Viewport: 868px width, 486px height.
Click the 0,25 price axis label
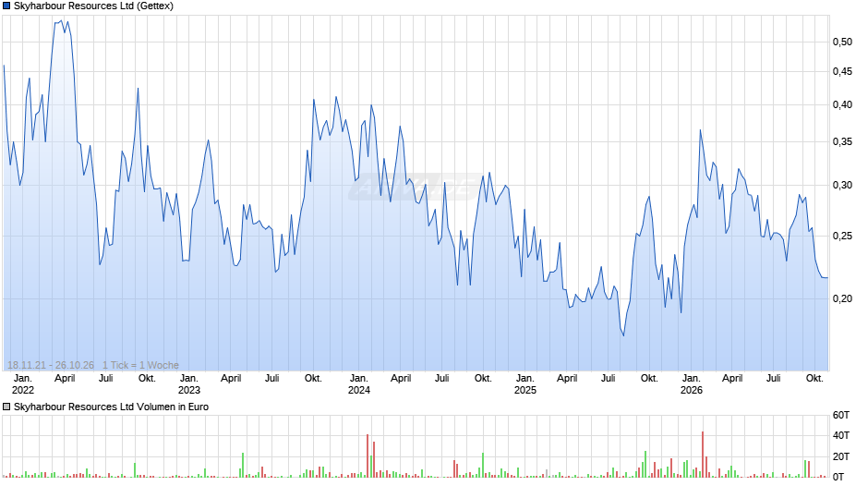click(842, 237)
